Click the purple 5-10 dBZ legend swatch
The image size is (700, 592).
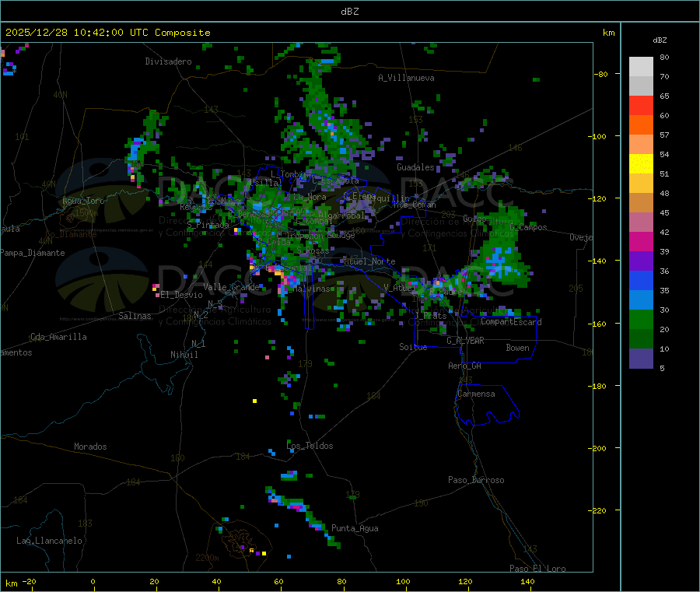(641, 359)
